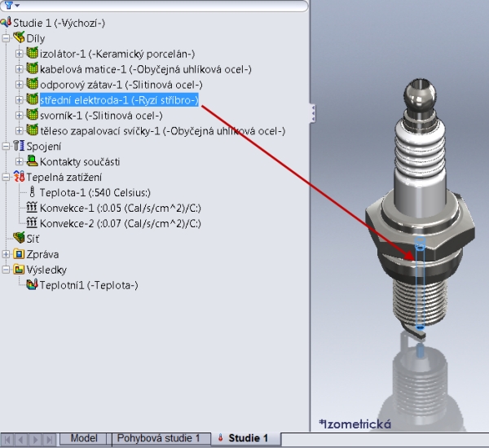Click the Konvekce-1 convection icon

[x=32, y=208]
